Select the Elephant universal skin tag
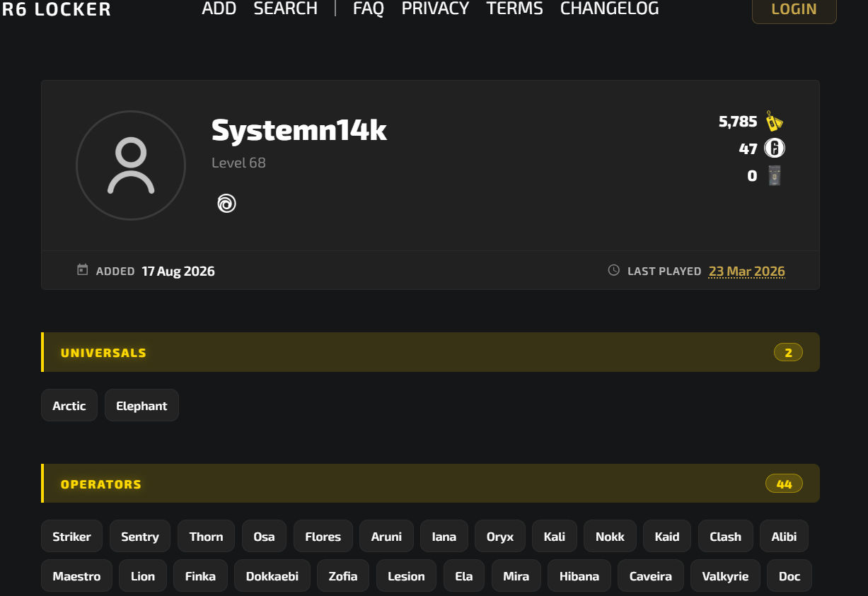Image resolution: width=868 pixels, height=596 pixels. [141, 405]
